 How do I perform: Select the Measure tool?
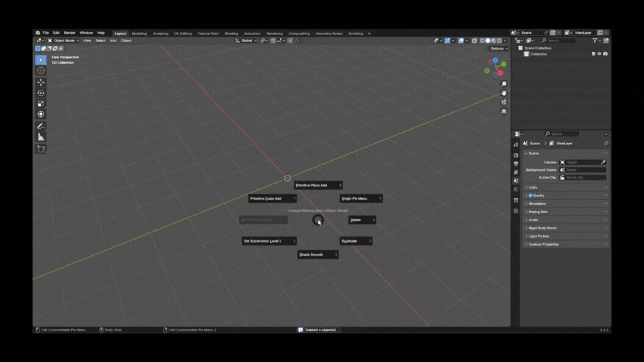click(41, 137)
